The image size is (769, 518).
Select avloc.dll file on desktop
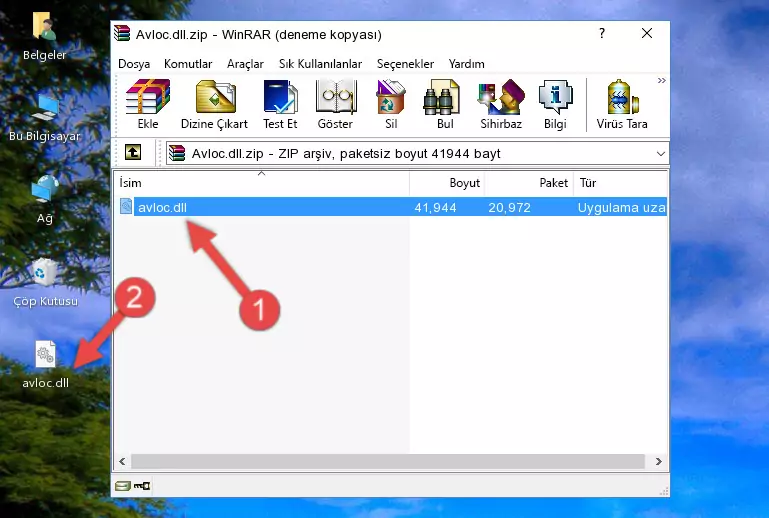(x=45, y=365)
